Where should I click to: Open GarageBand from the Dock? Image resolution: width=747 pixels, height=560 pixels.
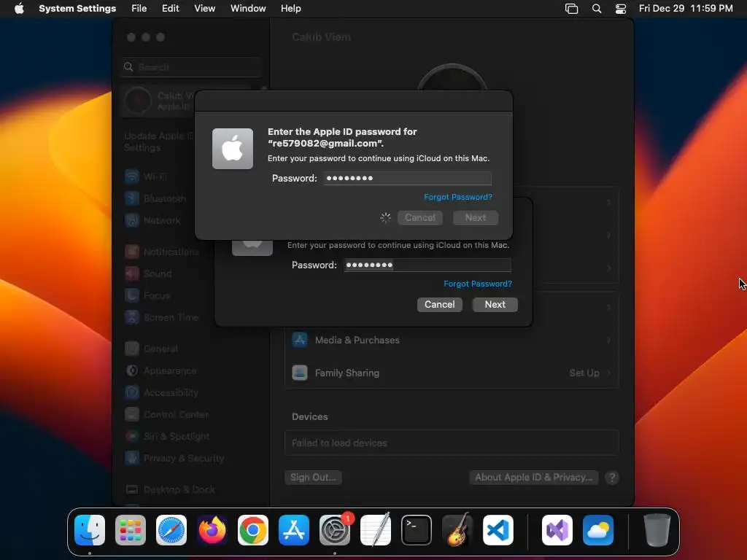457,530
